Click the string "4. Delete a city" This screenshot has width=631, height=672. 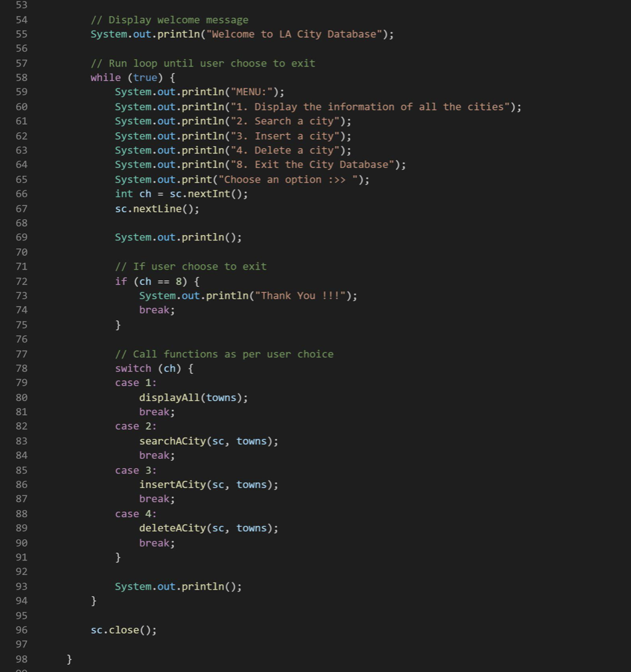click(285, 151)
